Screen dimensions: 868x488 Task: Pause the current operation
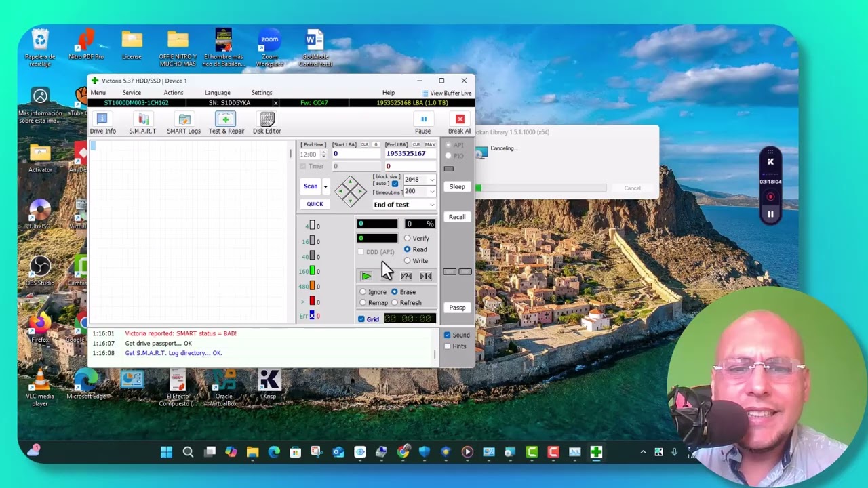point(423,123)
